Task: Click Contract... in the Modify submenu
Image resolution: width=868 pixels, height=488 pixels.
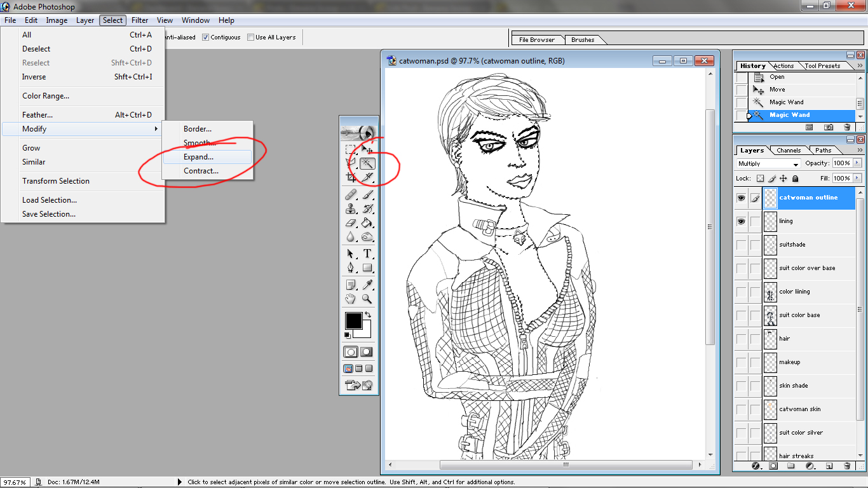Action: (x=201, y=171)
